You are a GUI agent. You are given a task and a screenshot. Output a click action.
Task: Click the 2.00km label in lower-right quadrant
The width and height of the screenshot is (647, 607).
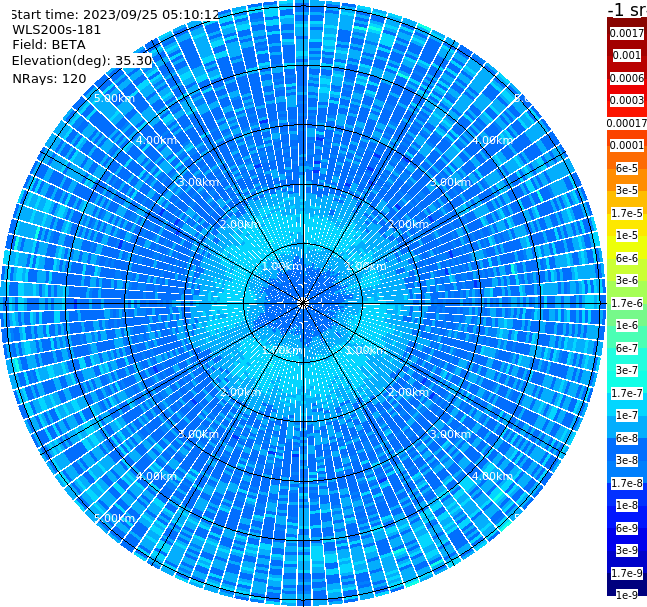pos(409,392)
